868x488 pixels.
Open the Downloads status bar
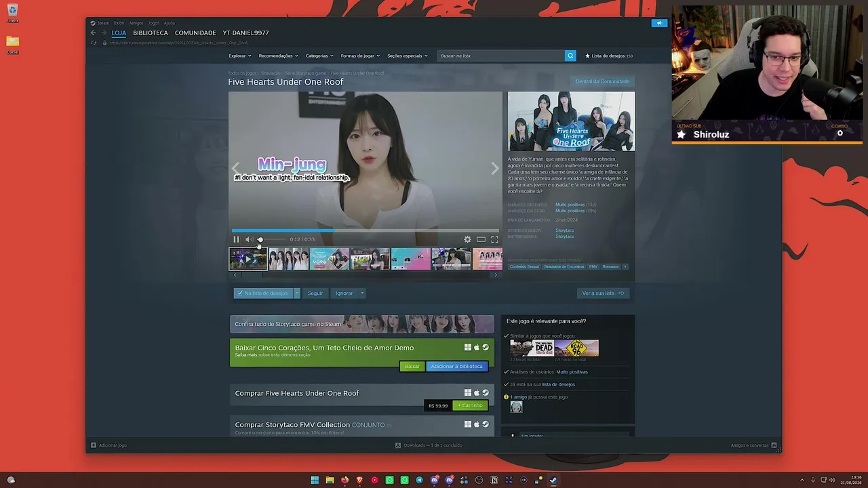pos(429,445)
